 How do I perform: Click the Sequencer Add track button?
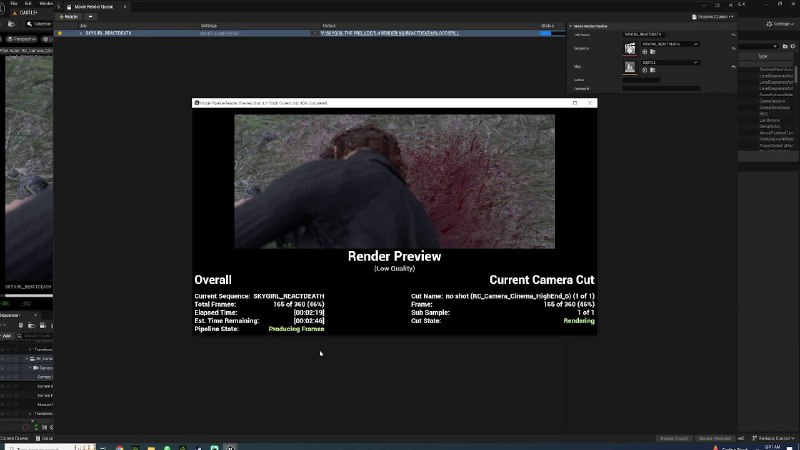point(6,336)
